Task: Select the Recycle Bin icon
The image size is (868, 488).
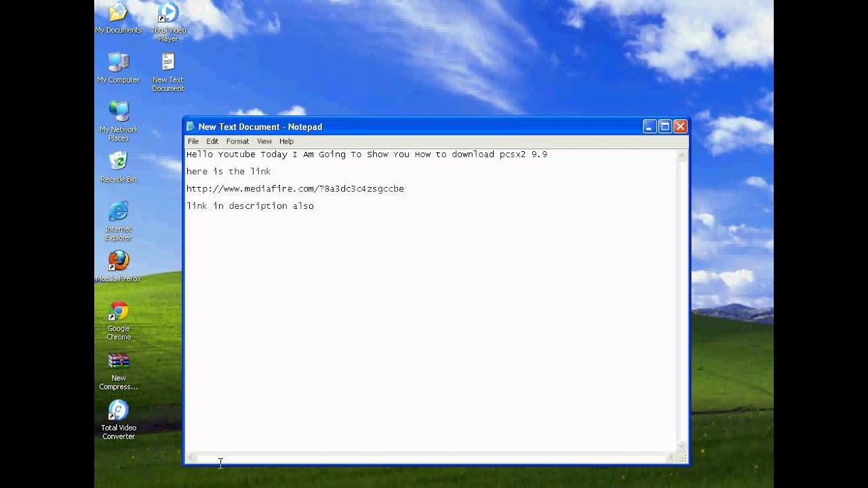Action: coord(119,167)
